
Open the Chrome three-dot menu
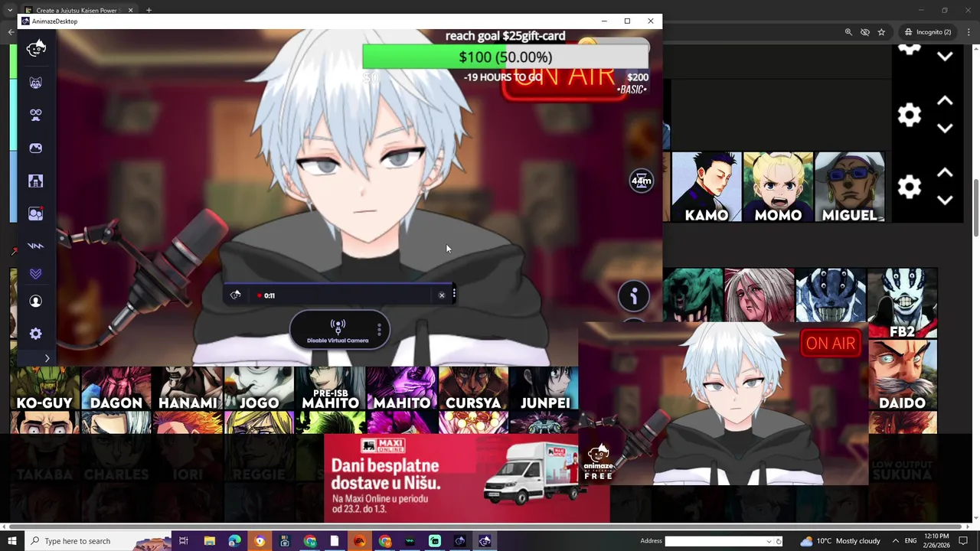click(x=969, y=32)
